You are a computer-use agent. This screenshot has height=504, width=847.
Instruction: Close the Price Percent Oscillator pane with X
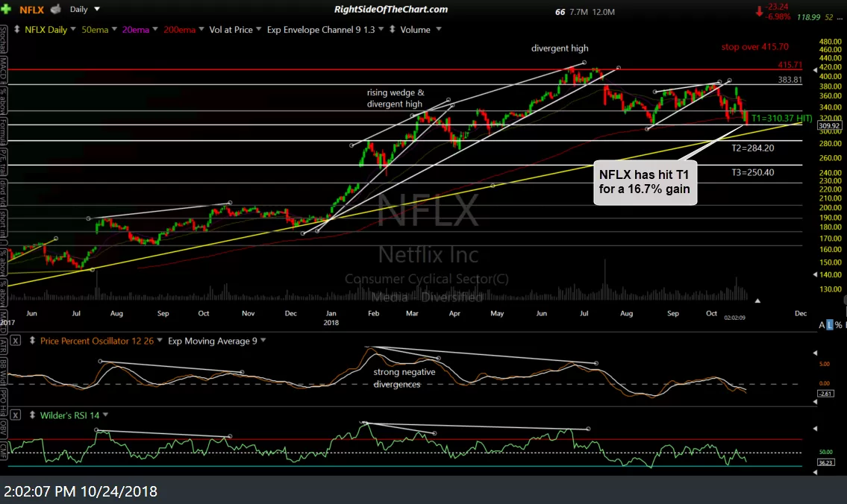[16, 341]
